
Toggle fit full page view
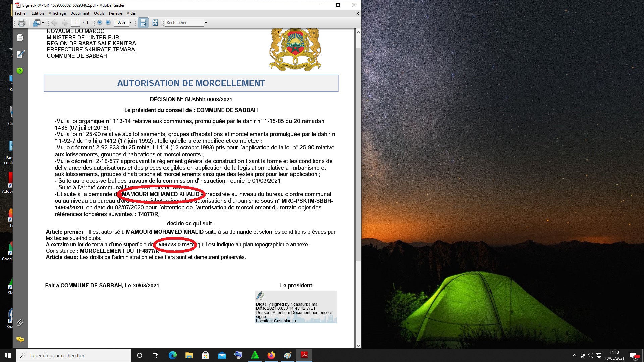155,23
